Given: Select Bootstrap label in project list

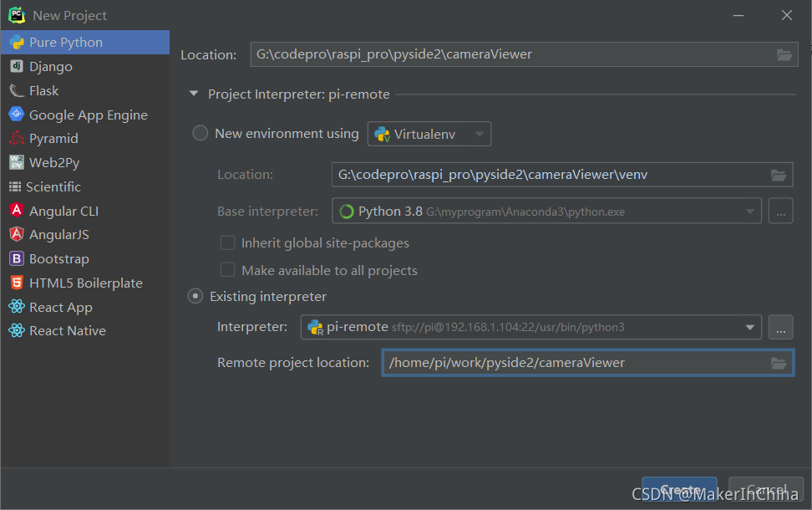Looking at the screenshot, I should pos(59,258).
